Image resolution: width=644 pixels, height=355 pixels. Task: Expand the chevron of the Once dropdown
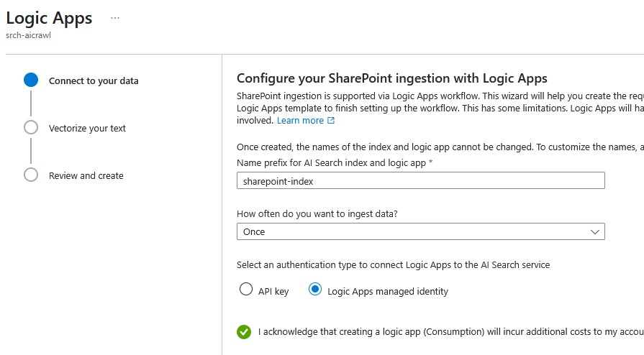point(595,232)
